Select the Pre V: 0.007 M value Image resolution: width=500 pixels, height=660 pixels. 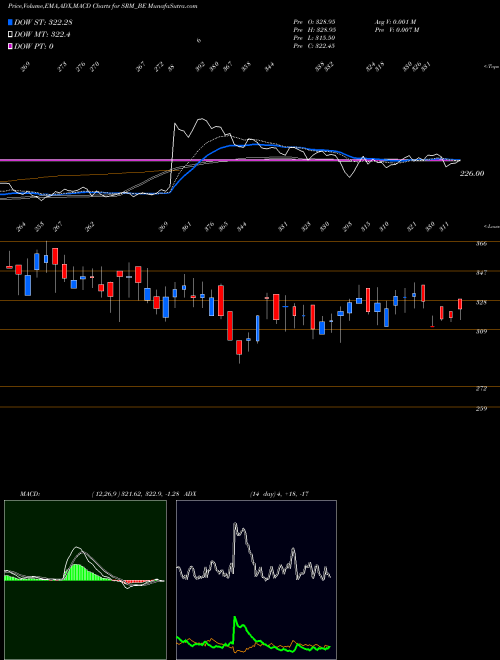point(395,29)
